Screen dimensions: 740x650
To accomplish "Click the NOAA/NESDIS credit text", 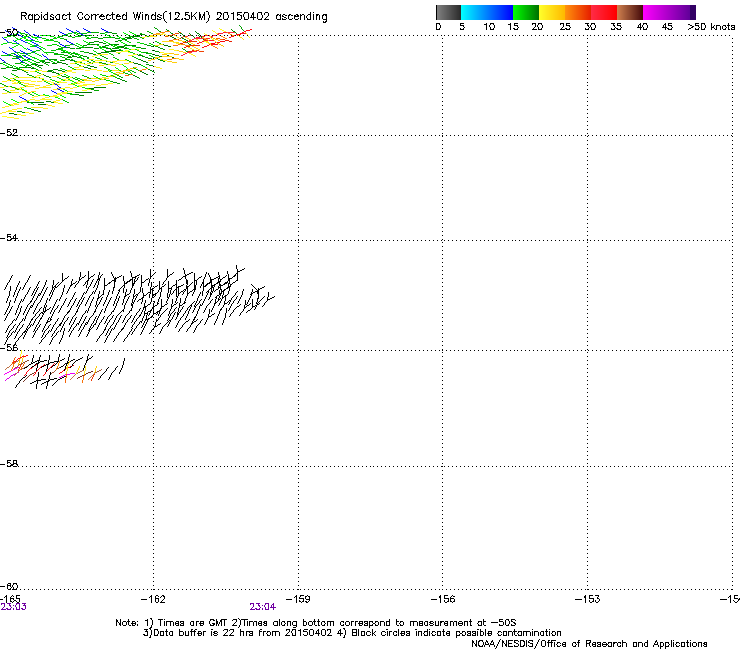I will click(x=589, y=644).
